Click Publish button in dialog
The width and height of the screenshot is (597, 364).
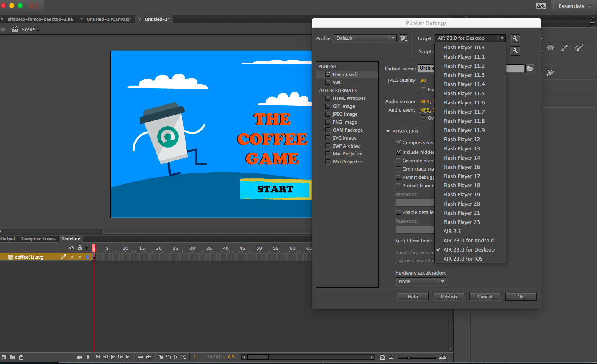click(449, 297)
